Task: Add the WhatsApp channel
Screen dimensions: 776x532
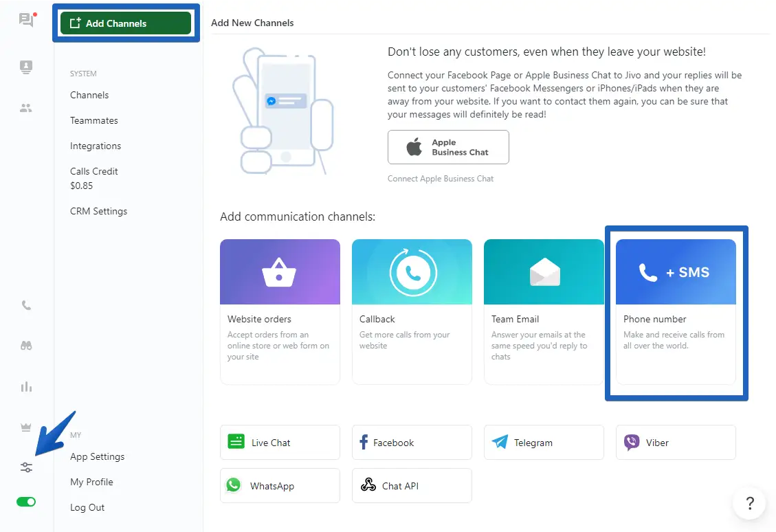Action: 280,485
